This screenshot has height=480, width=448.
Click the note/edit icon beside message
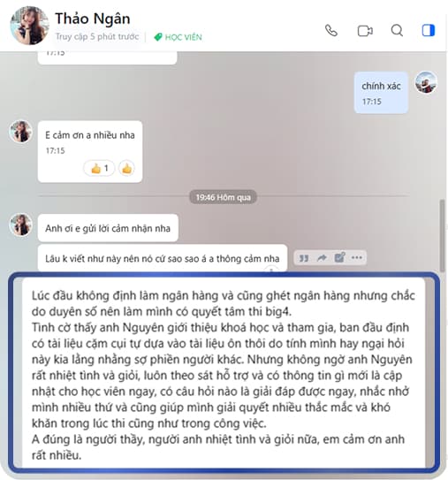[x=339, y=258]
